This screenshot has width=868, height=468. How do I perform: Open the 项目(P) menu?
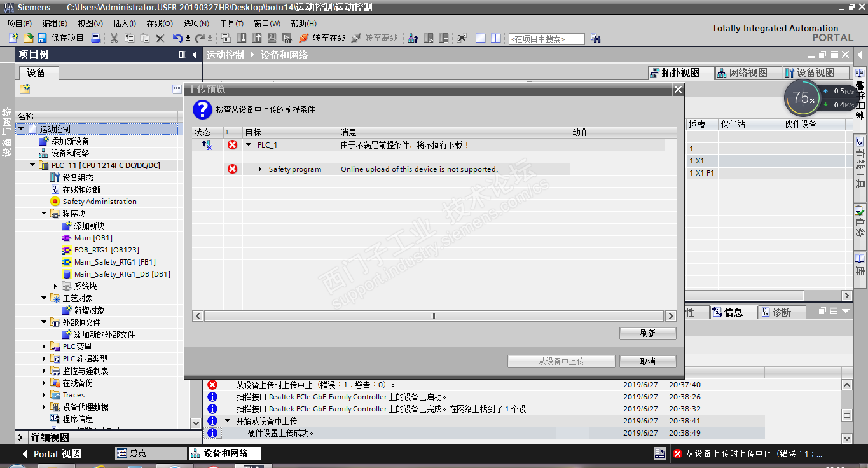pyautogui.click(x=20, y=24)
